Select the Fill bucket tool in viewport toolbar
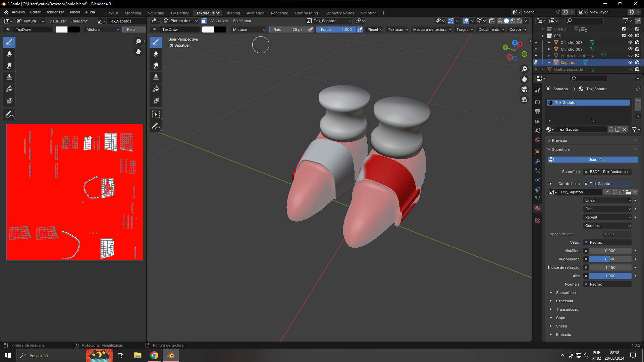 tap(156, 89)
